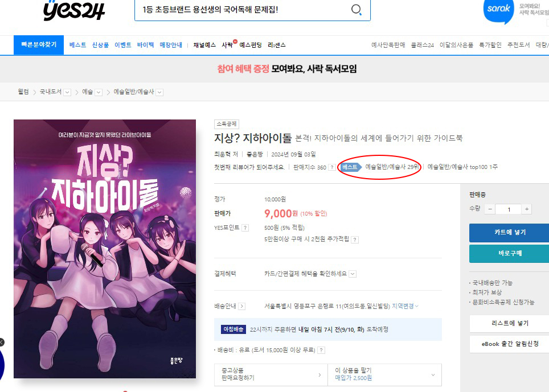Open the 이벤트 menu

[x=123, y=45]
